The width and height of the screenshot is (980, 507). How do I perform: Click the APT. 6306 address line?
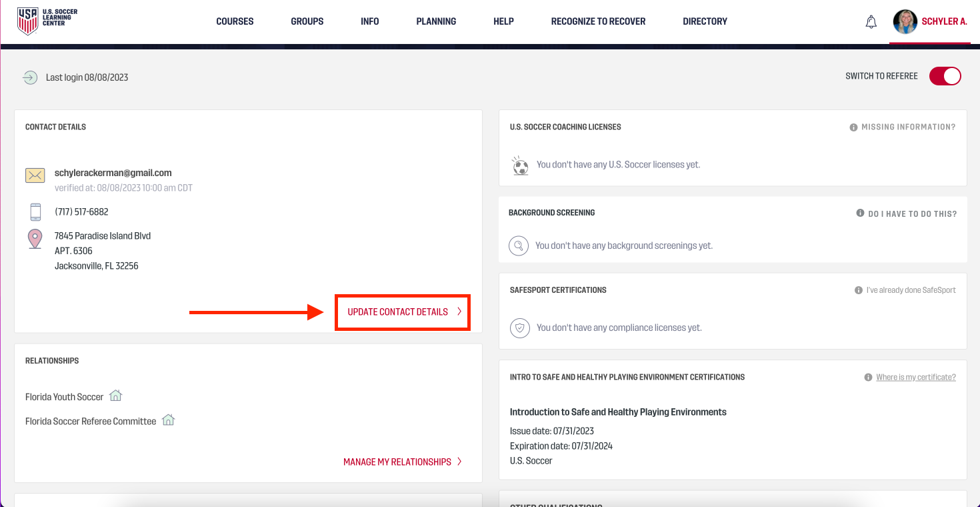73,251
